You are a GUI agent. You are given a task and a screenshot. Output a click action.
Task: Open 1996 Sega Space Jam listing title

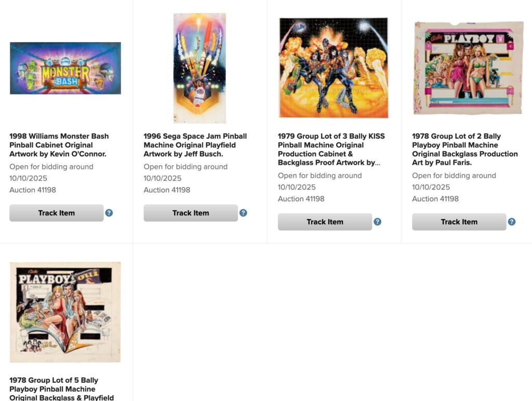pyautogui.click(x=195, y=145)
